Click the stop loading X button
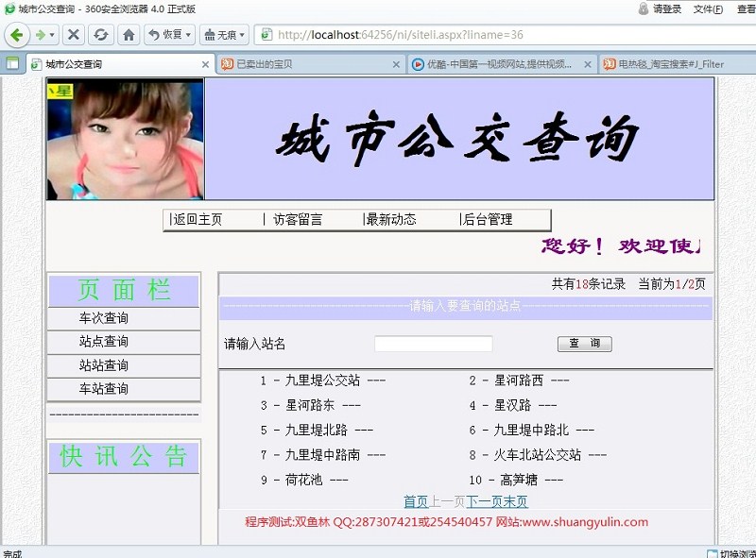Screen dimensions: 756x558 [x=73, y=35]
